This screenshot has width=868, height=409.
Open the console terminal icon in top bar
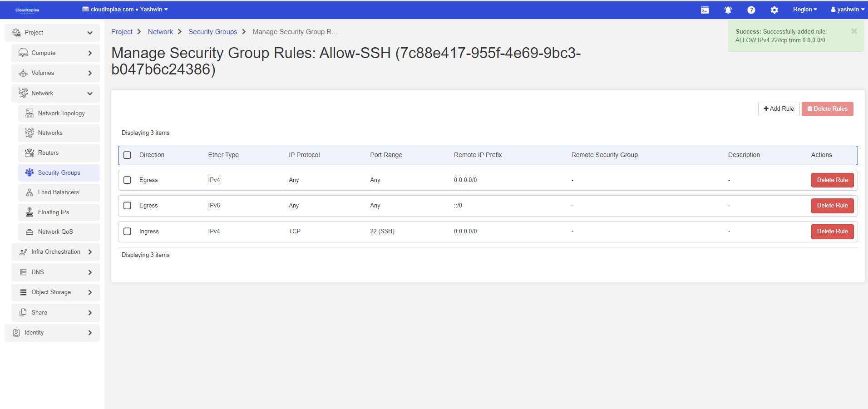point(705,10)
